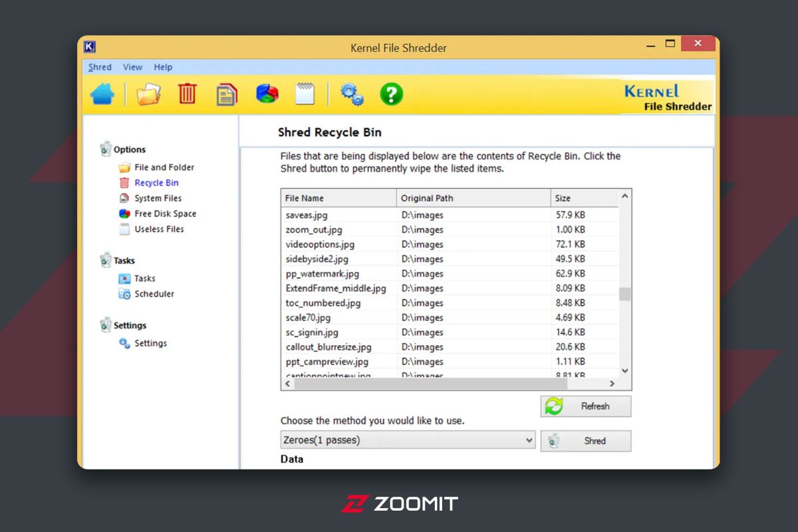
Task: Select Scheduler in the Tasks sidebar section
Action: (x=154, y=294)
